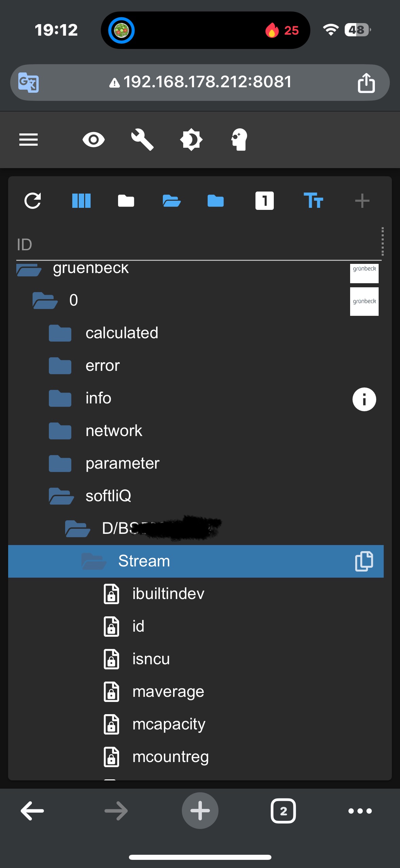This screenshot has width=400, height=868.
Task: Refresh the object tree
Action: 33,201
